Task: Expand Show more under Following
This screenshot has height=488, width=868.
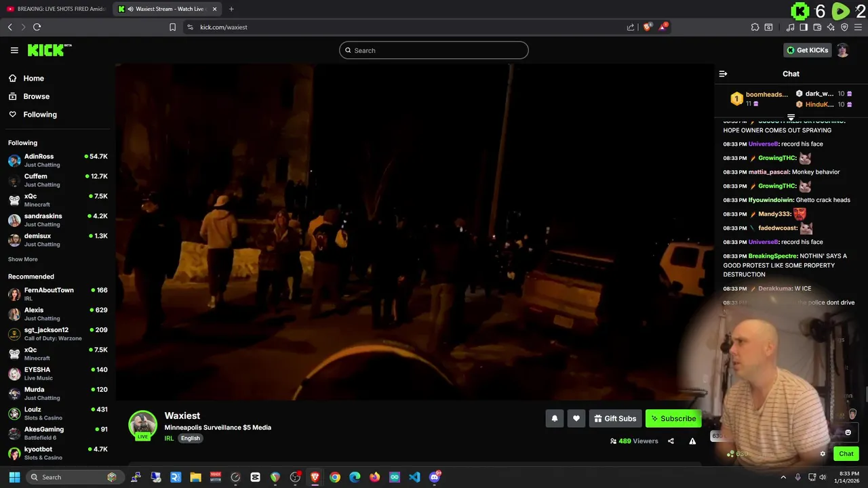Action: 23,259
